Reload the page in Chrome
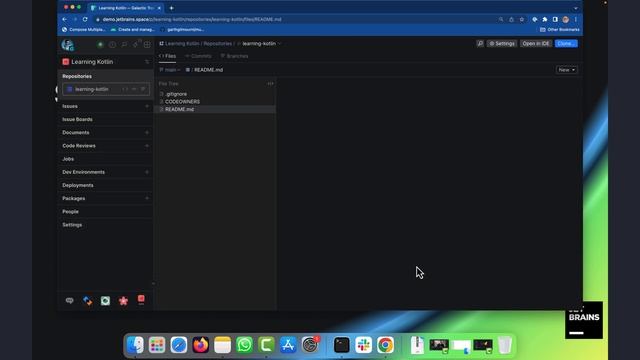 tap(85, 19)
